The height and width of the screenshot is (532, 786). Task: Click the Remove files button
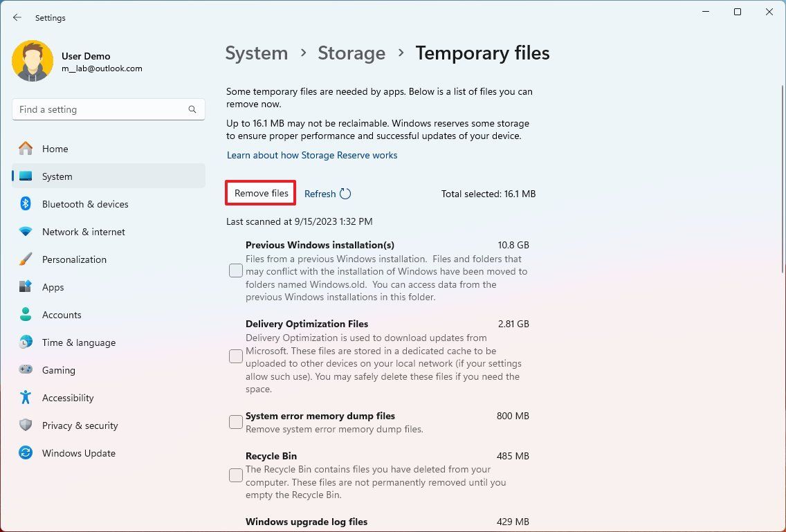click(260, 194)
